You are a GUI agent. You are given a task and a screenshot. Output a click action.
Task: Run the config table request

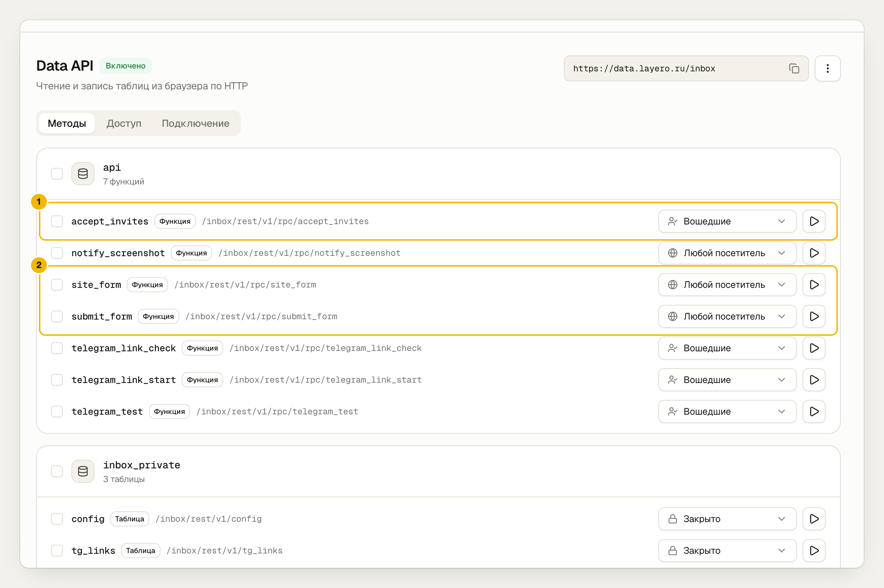814,518
